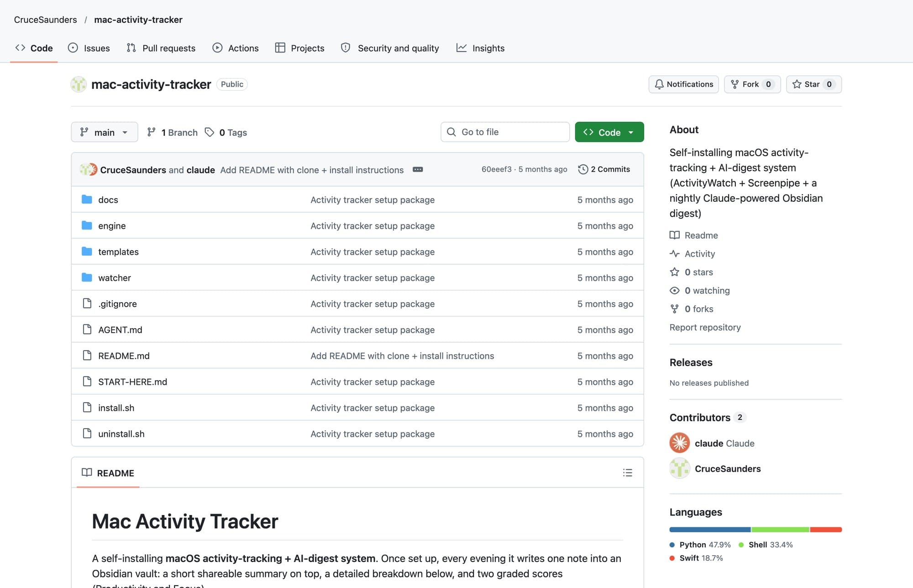Click the watching eye icon

click(x=674, y=290)
